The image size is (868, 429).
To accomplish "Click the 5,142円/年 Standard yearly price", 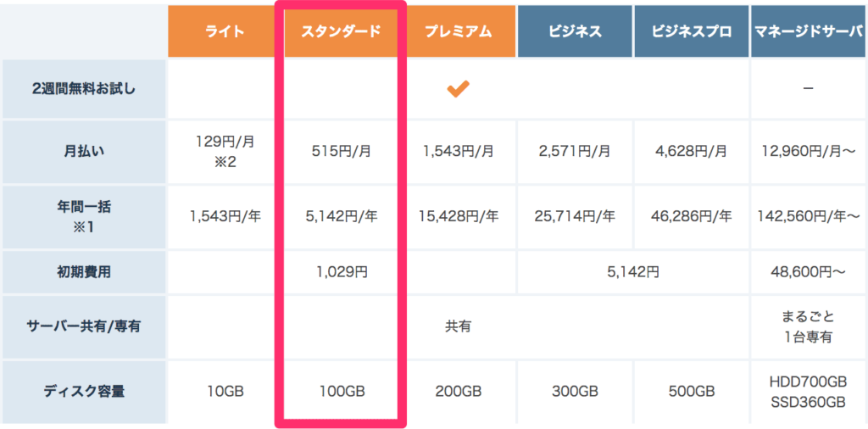I will (341, 216).
